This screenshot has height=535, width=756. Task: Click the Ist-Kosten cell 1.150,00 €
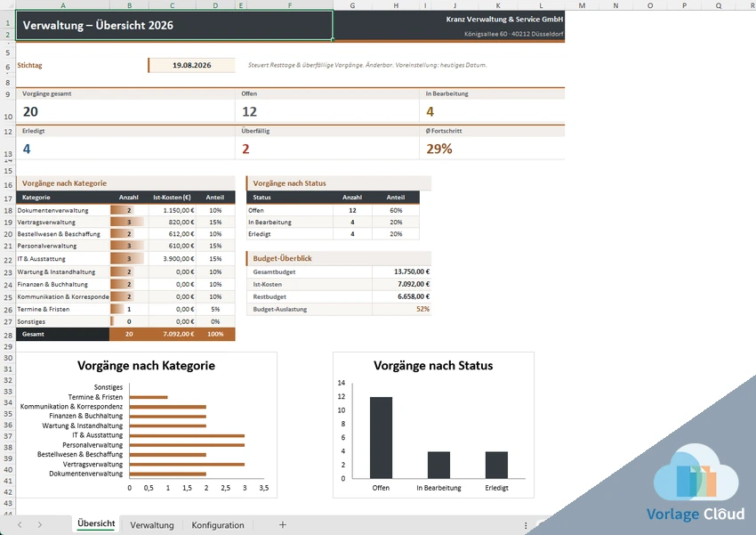173,210
